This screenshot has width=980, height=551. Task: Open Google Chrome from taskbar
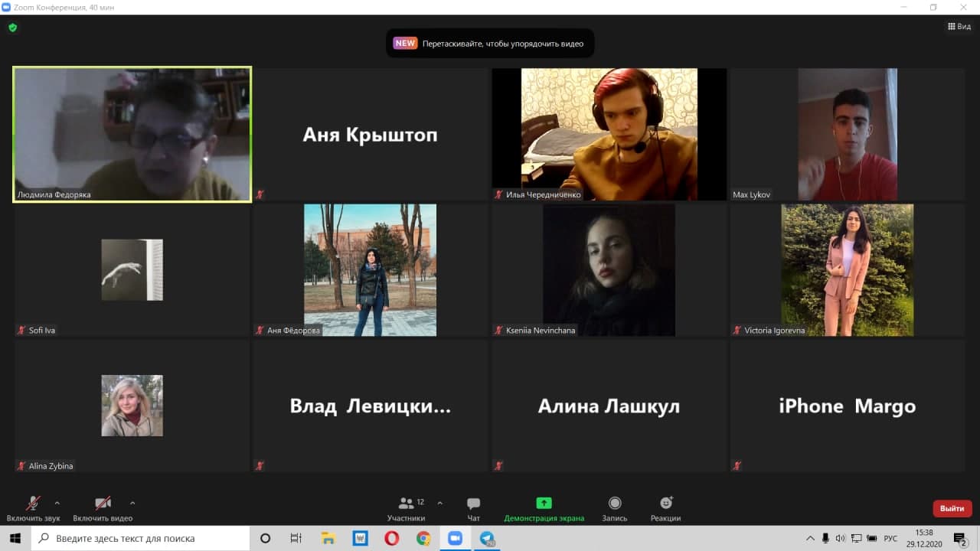point(423,538)
